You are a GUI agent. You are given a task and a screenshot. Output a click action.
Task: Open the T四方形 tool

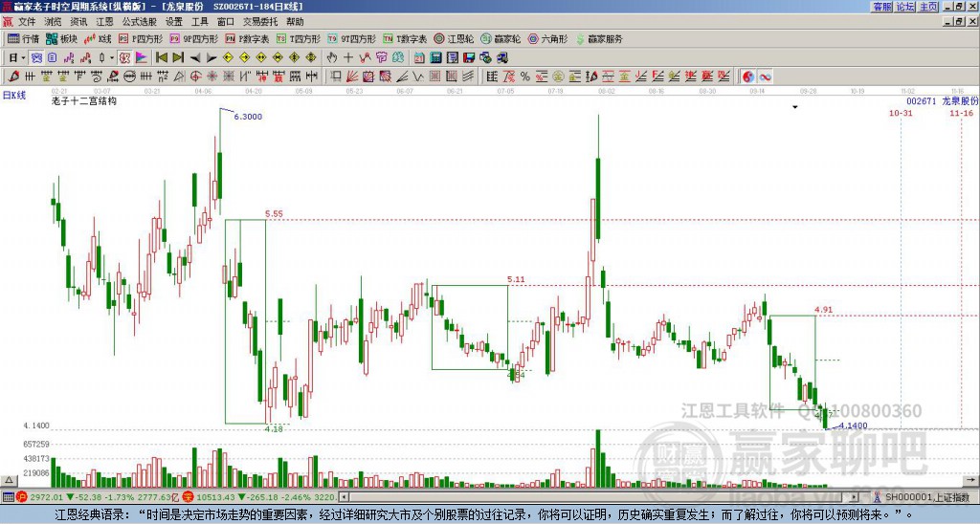point(299,38)
